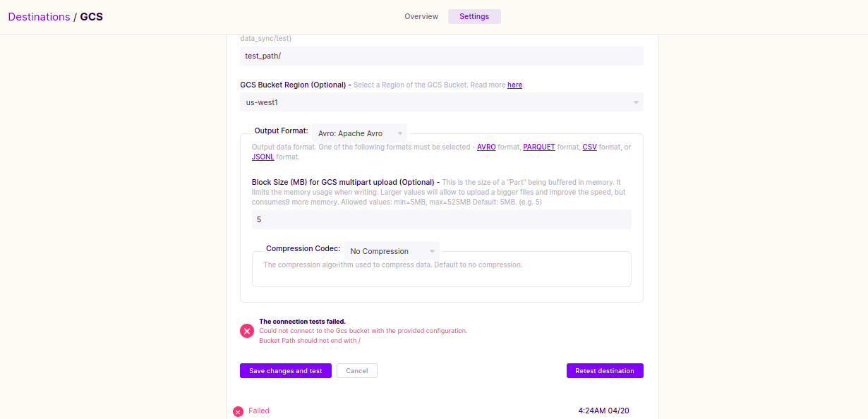Click the PARQUET format link
868x419 pixels.
(x=538, y=147)
